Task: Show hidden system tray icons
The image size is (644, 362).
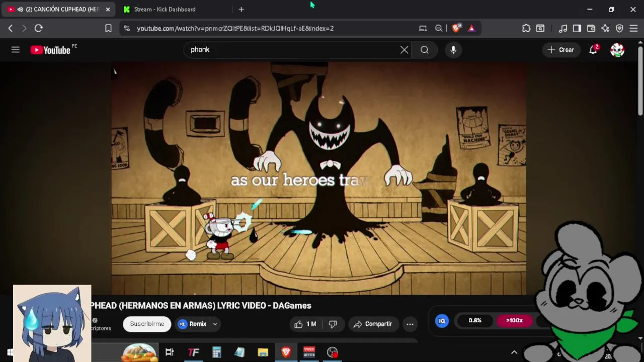Action: tap(514, 352)
